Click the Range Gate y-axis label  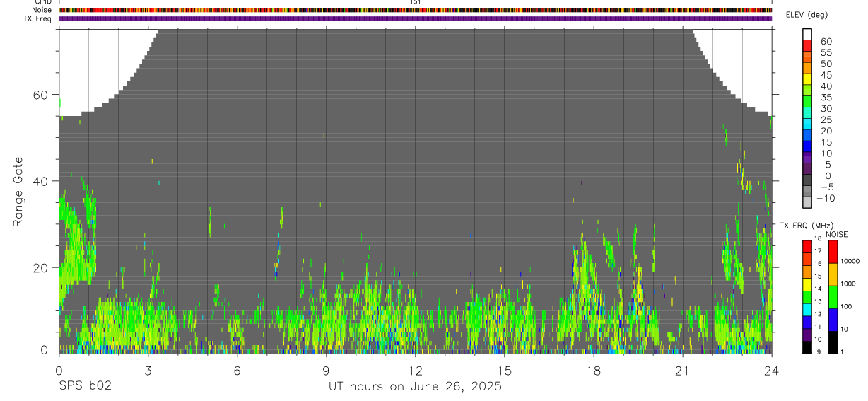18,192
